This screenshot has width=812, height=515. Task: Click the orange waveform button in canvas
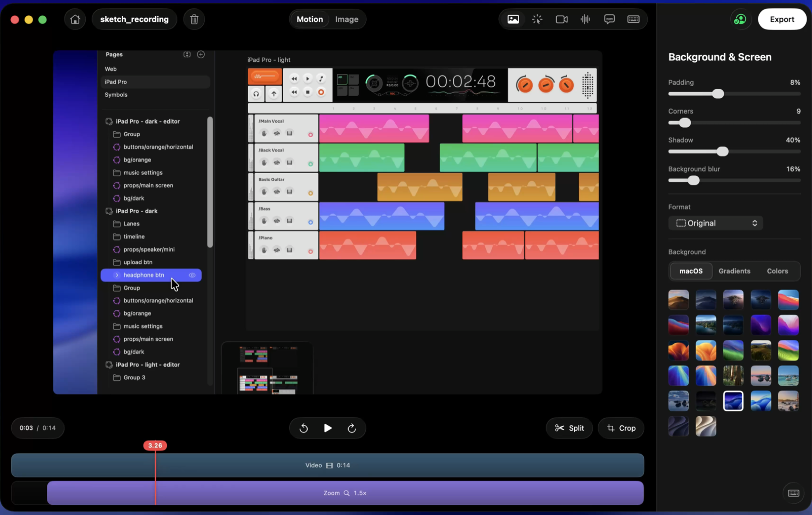pyautogui.click(x=265, y=77)
